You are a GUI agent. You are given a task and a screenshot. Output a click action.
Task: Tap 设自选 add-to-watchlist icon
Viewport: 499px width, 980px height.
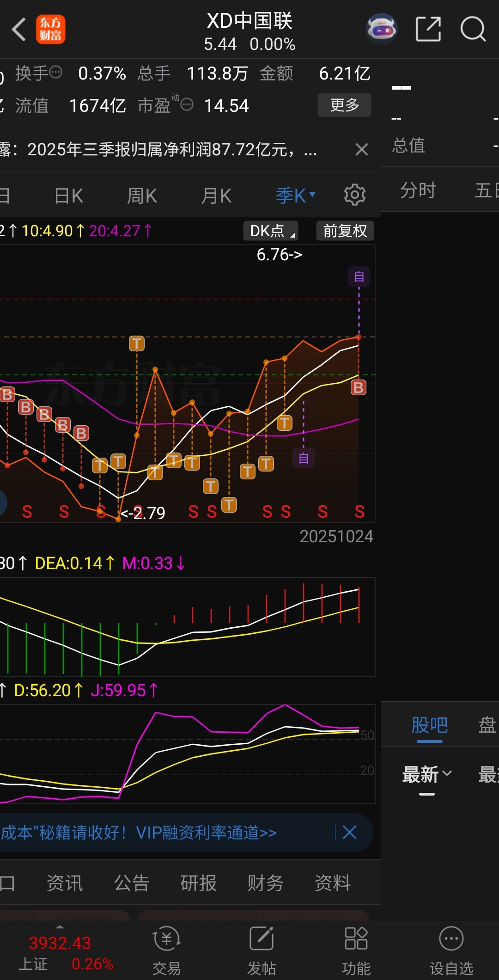coord(451,950)
